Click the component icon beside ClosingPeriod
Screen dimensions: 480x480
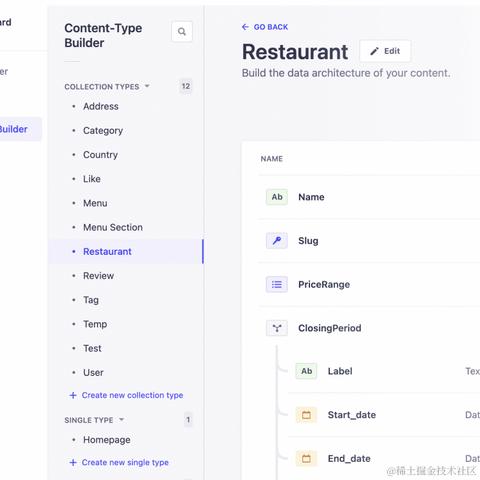pos(277,328)
